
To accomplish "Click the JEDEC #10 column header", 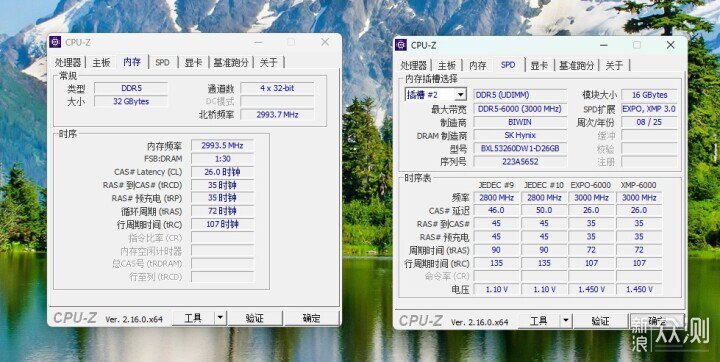I will pyautogui.click(x=544, y=185).
